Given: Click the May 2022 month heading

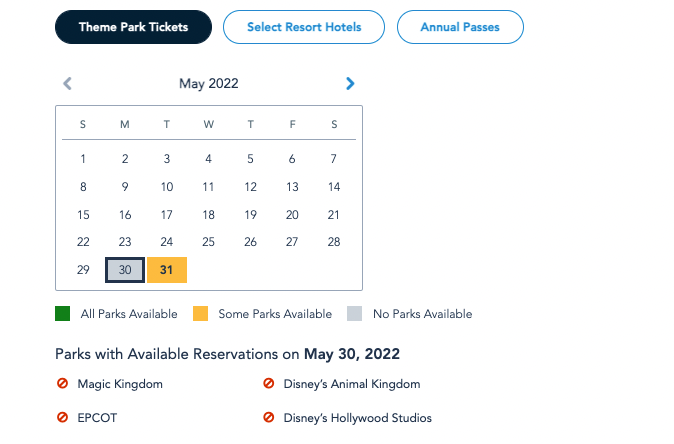Looking at the screenshot, I should (x=208, y=84).
